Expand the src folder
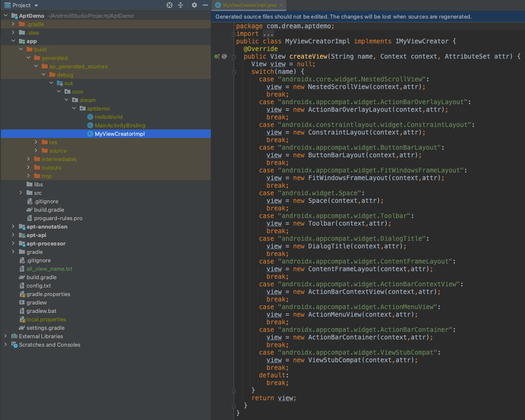 (x=21, y=193)
